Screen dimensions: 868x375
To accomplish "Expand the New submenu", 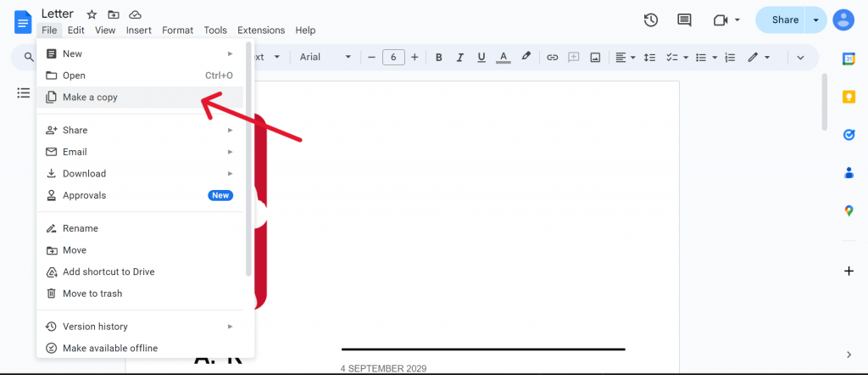I will tap(140, 53).
